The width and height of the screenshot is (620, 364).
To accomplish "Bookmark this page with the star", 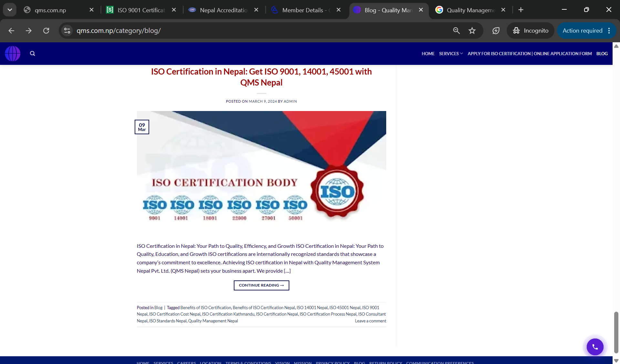I will tap(472, 31).
